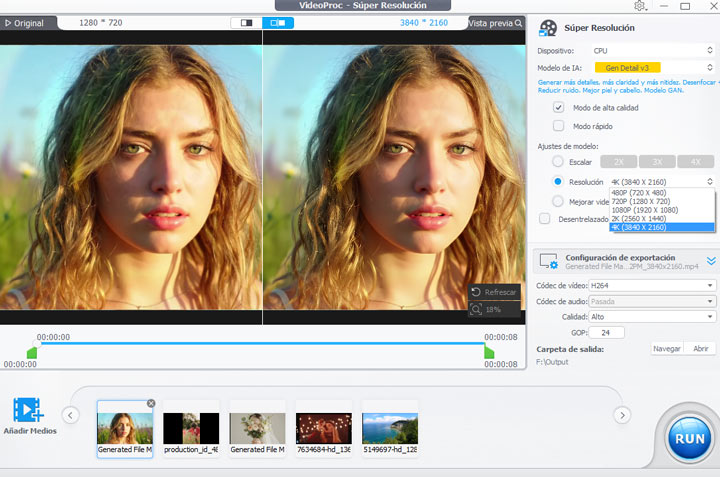
Task: Go to previous media with left arrow
Action: (70, 415)
